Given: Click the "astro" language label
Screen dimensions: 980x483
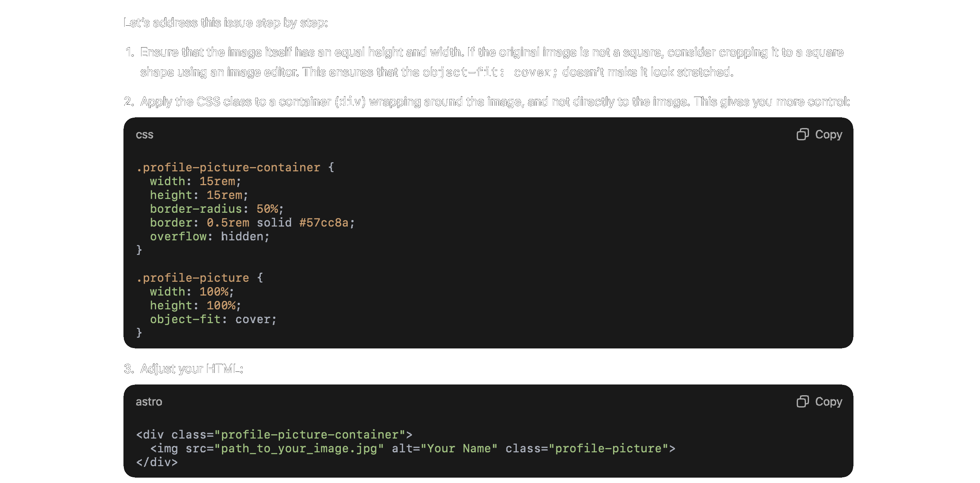Looking at the screenshot, I should [149, 402].
